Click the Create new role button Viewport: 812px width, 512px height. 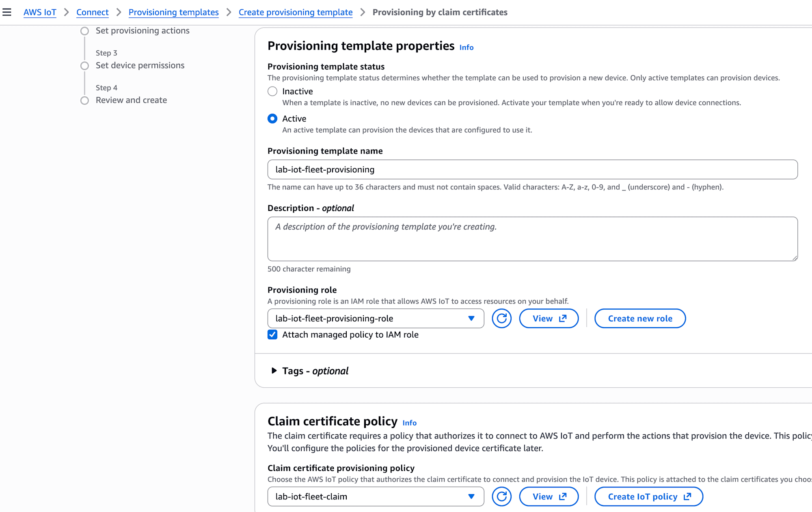pyautogui.click(x=640, y=318)
